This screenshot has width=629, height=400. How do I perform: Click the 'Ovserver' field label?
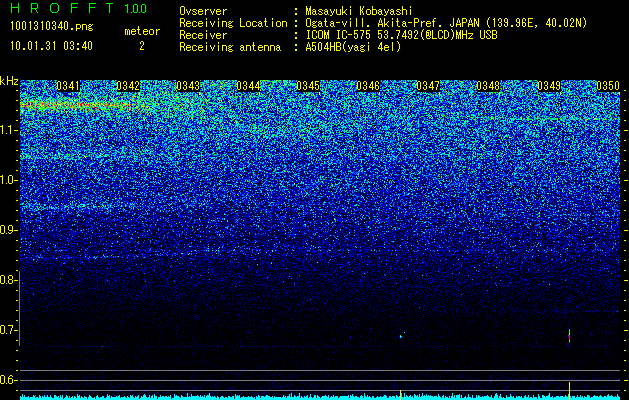(203, 11)
